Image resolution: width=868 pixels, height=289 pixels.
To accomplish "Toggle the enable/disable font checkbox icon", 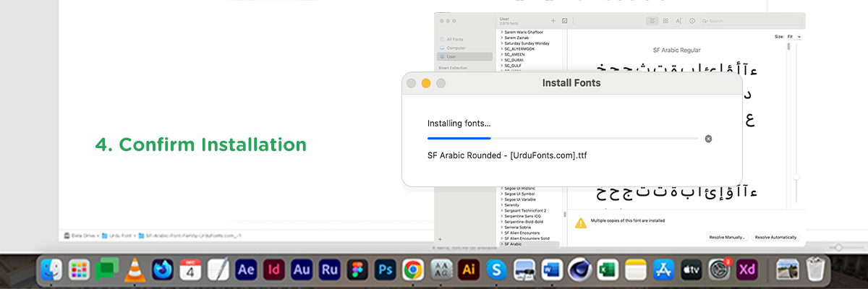I will point(565,21).
